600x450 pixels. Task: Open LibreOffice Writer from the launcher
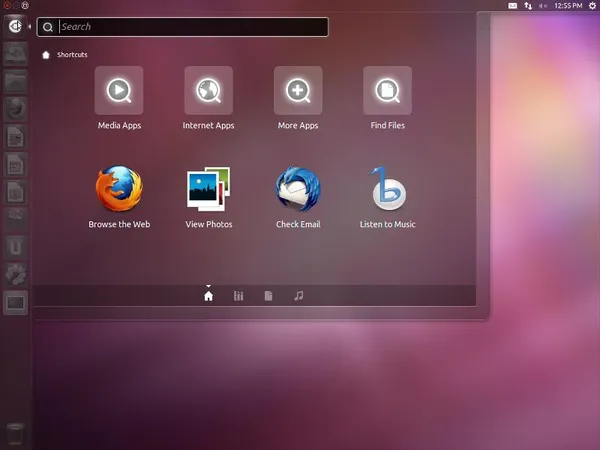tap(15, 137)
